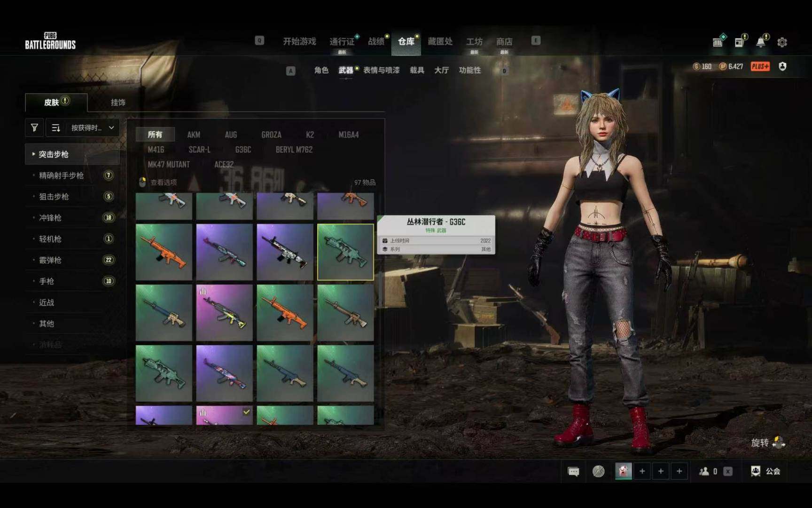The image size is (812, 508).
Task: Click the 查看选项 view options hint
Action: pos(158,182)
